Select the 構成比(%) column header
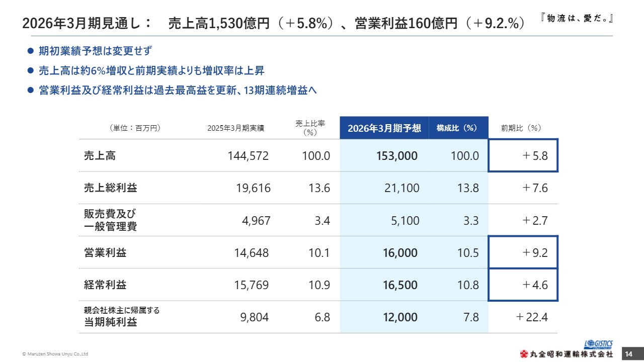644x362 pixels. tap(458, 128)
